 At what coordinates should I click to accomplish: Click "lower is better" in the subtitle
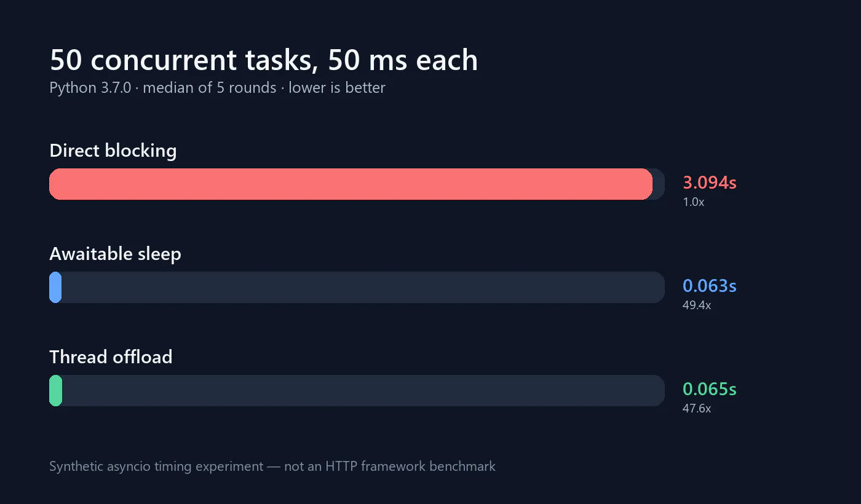(337, 88)
